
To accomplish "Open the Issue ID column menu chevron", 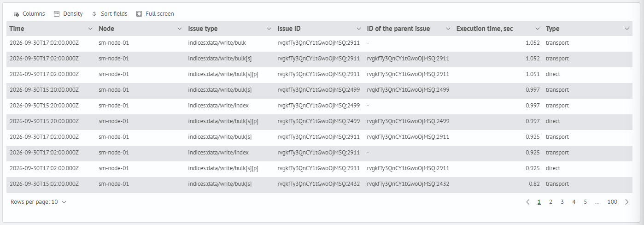I will [x=358, y=29].
